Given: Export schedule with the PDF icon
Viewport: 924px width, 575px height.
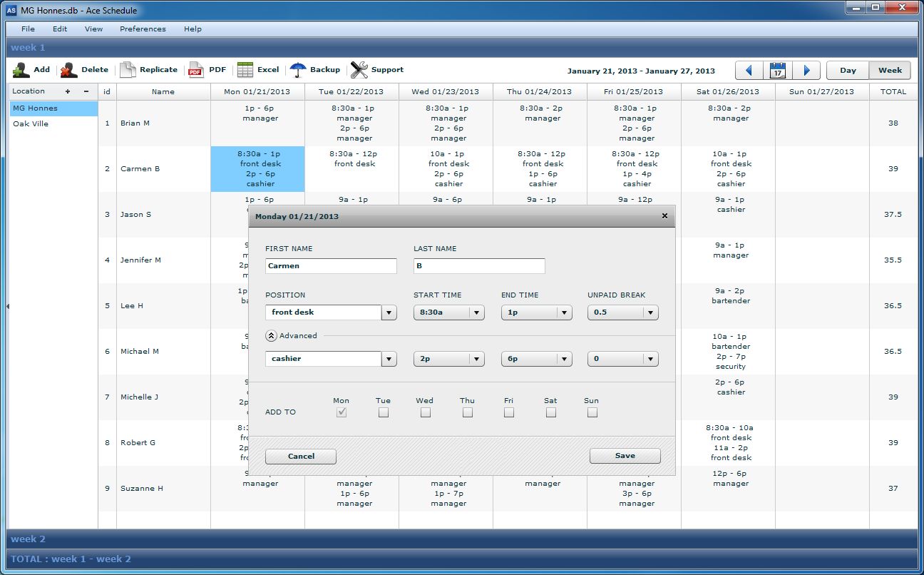Looking at the screenshot, I should click(x=195, y=70).
